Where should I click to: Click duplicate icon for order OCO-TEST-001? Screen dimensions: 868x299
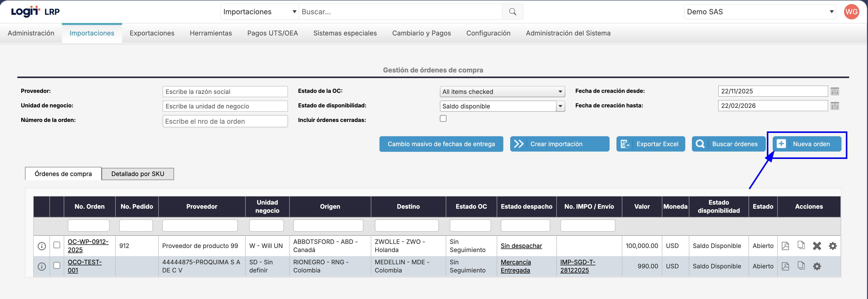tap(801, 266)
